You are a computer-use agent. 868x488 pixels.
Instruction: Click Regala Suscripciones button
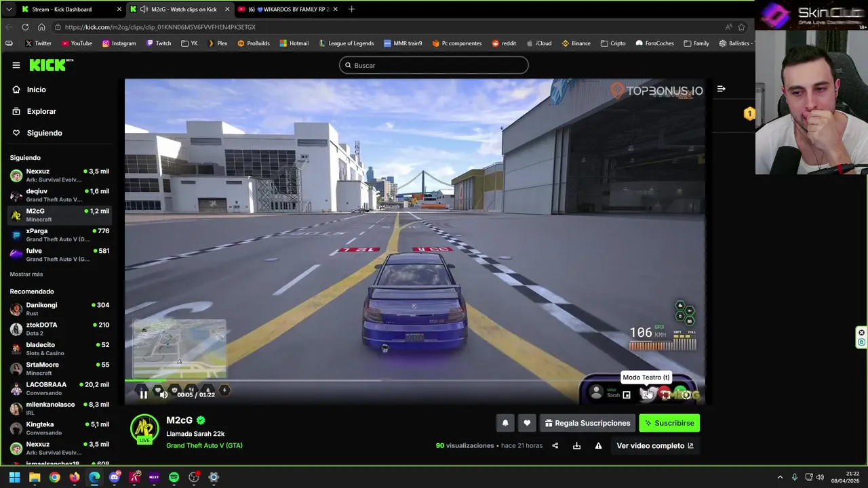pyautogui.click(x=587, y=423)
